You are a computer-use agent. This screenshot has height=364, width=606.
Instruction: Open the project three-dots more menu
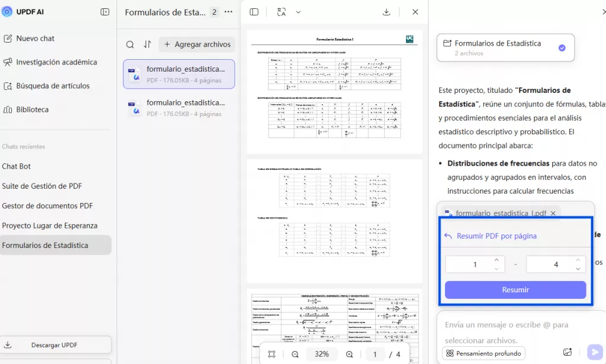click(x=228, y=12)
